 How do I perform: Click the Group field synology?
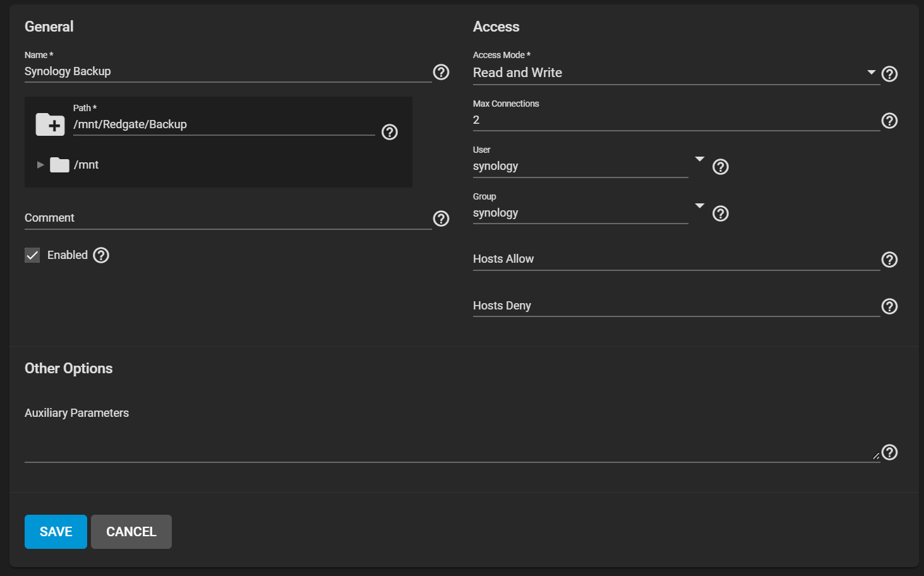(x=580, y=213)
